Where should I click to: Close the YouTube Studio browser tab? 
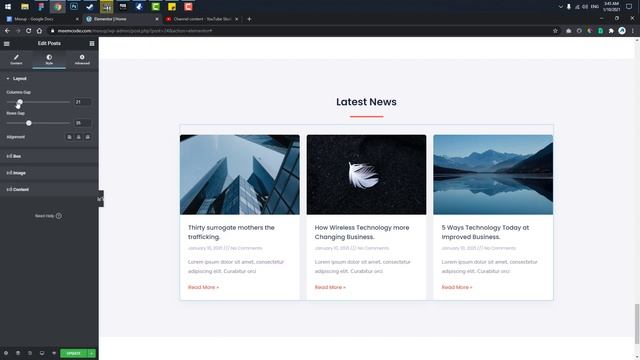click(x=236, y=19)
